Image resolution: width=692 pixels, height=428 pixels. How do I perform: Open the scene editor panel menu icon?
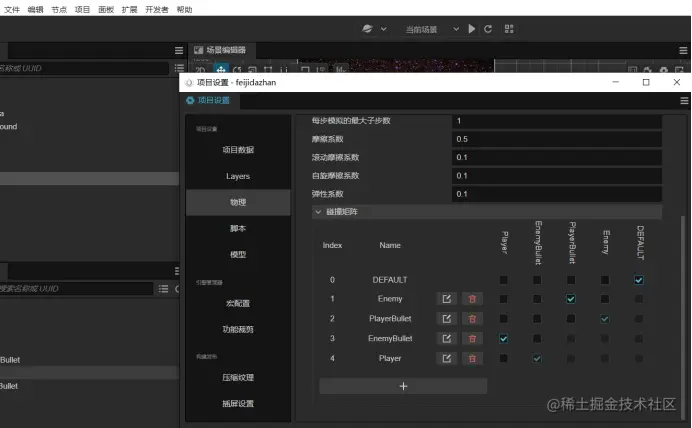683,51
